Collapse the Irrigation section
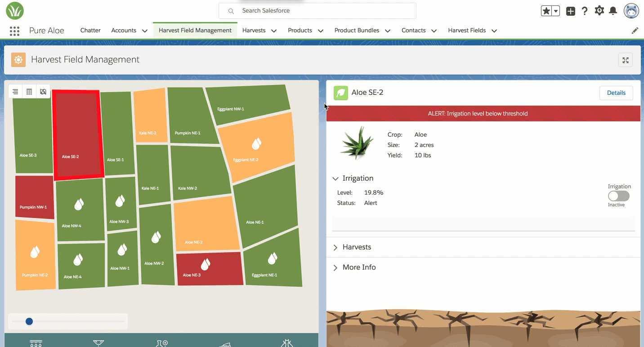Image resolution: width=644 pixels, height=347 pixels. point(335,178)
